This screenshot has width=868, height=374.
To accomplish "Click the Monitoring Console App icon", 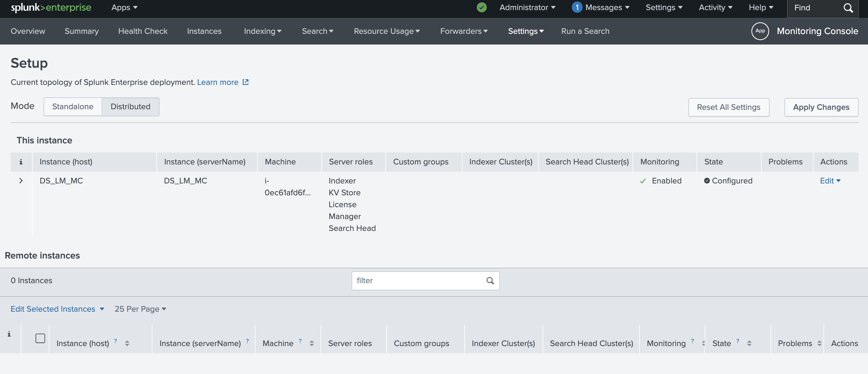I will (760, 31).
